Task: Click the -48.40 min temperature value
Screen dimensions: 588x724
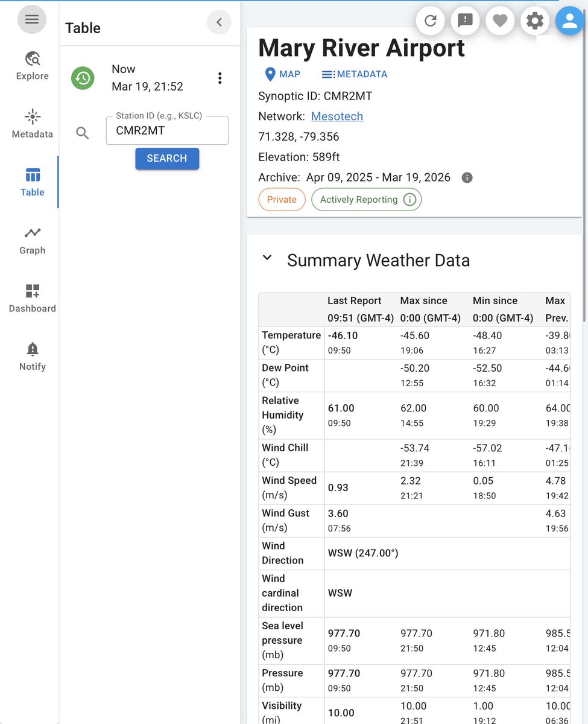Action: click(487, 335)
